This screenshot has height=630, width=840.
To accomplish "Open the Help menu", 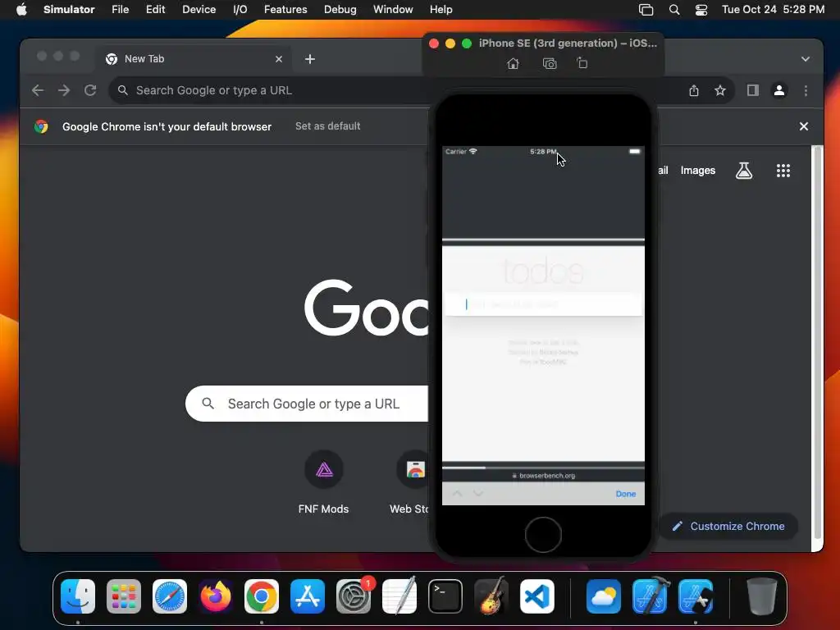I will click(441, 10).
